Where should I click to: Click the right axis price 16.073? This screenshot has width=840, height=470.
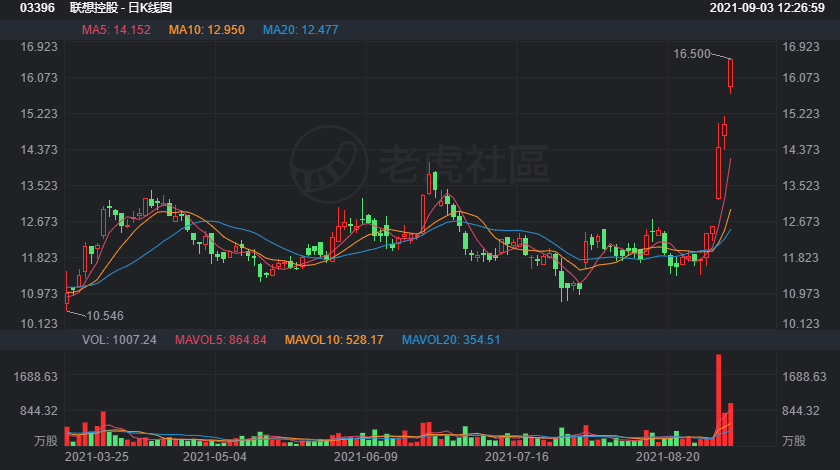[801, 78]
